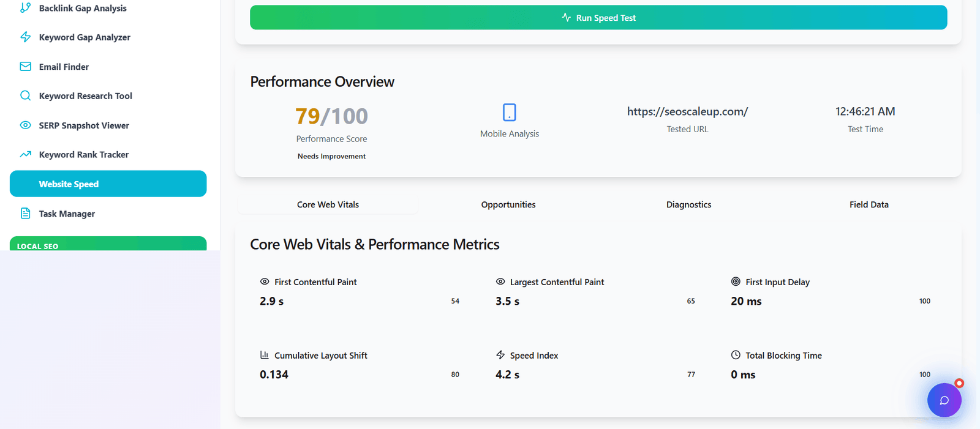The width and height of the screenshot is (980, 429).
Task: Click the tested URL https://seoscaleup.com/
Action: point(687,111)
